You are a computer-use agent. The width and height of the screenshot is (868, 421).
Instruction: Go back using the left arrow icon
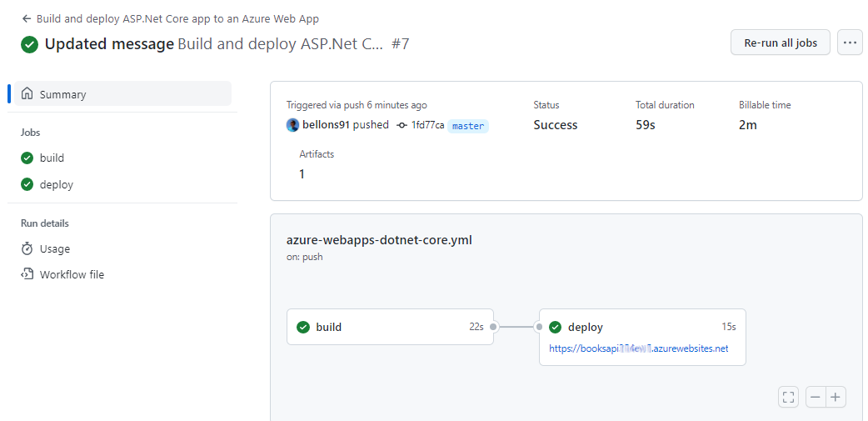point(26,19)
